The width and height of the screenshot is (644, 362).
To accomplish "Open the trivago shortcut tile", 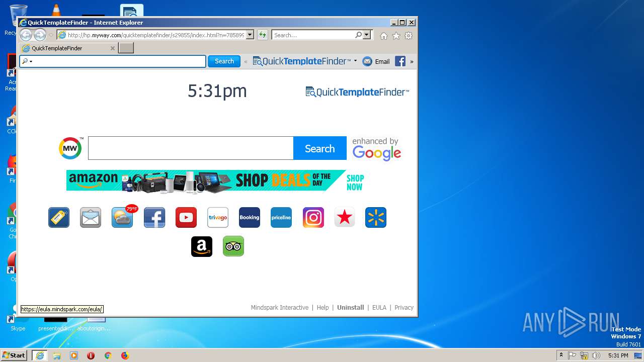I will point(218,217).
